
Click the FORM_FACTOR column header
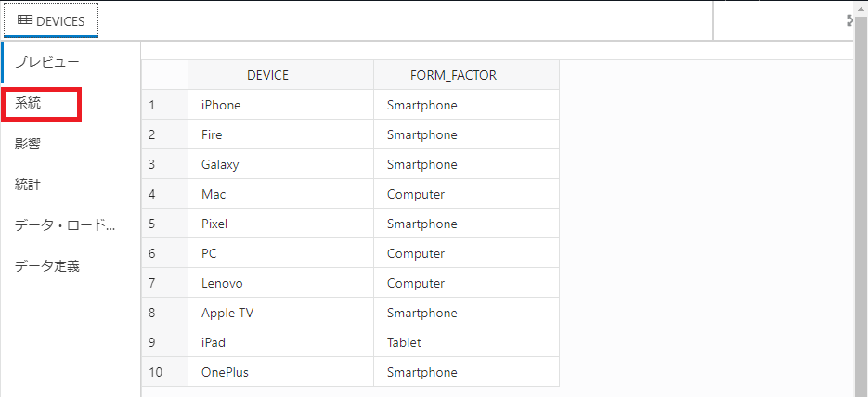pyautogui.click(x=453, y=76)
